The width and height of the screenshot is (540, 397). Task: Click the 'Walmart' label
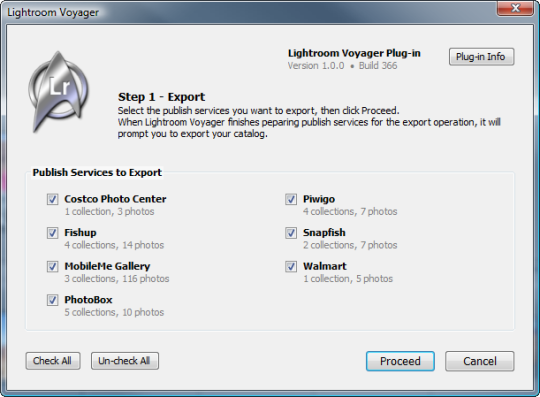[x=325, y=266]
